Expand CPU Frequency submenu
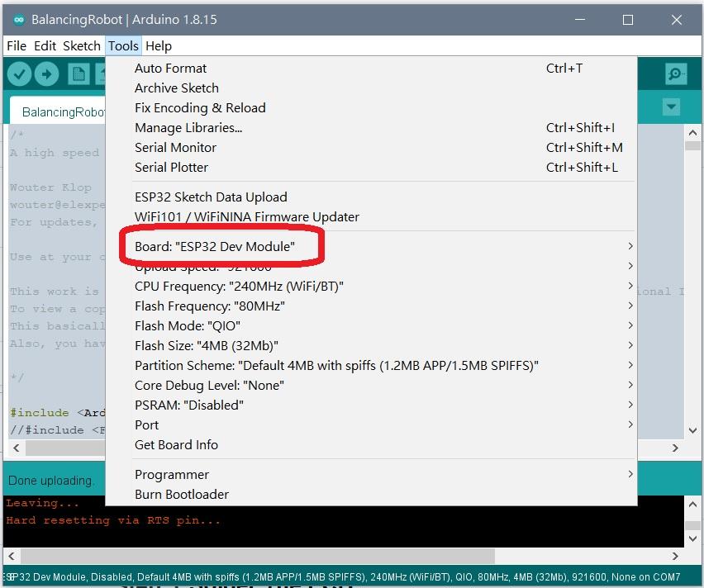 [371, 286]
